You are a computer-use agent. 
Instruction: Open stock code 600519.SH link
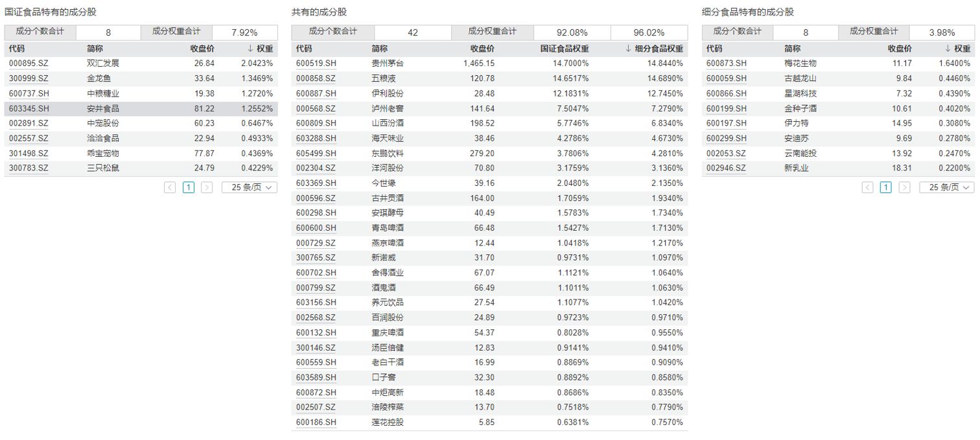316,64
